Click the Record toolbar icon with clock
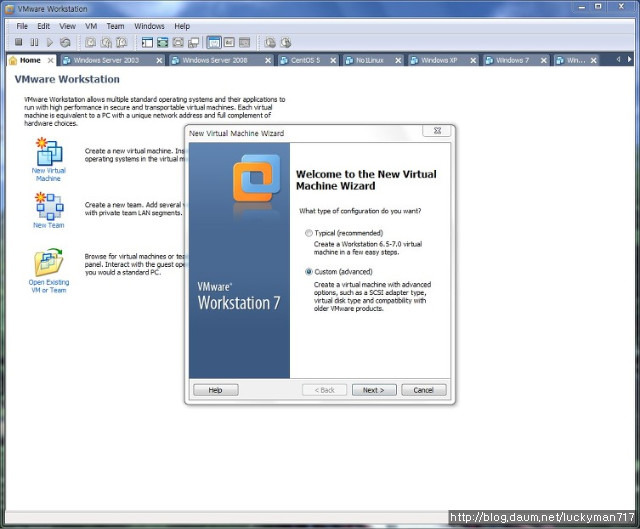 (270, 42)
